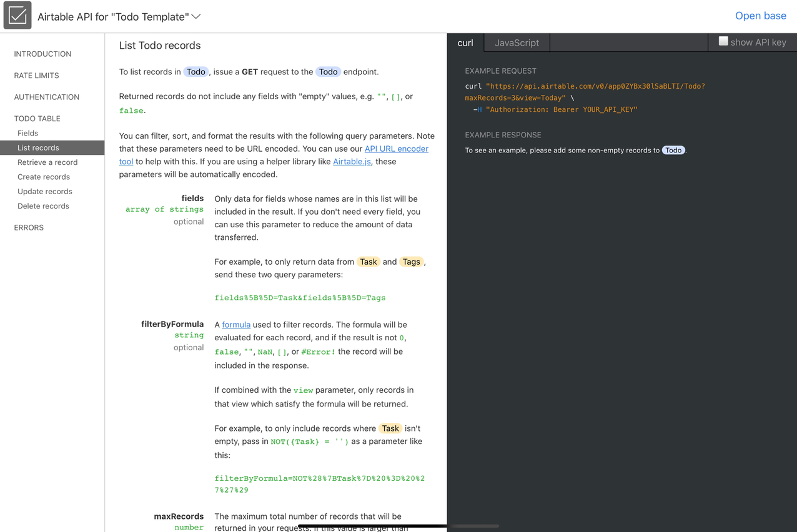Switch to the JavaScript tab
Screen dimensions: 797x532
(x=517, y=42)
